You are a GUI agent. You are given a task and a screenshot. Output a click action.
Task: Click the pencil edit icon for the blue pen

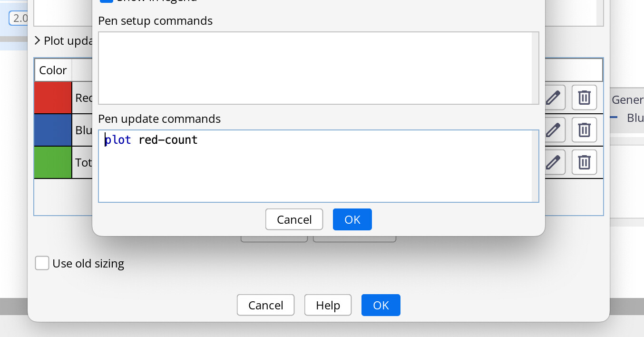pyautogui.click(x=552, y=130)
